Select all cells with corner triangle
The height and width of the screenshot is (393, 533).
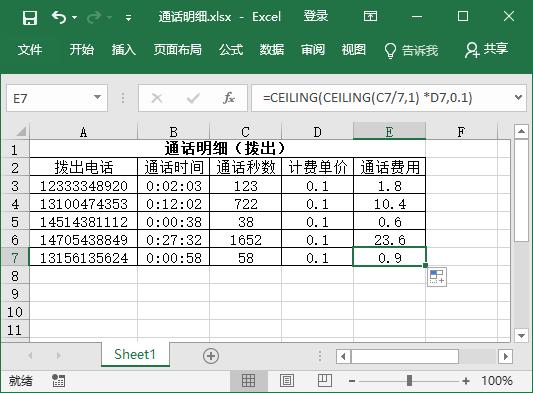pos(20,131)
